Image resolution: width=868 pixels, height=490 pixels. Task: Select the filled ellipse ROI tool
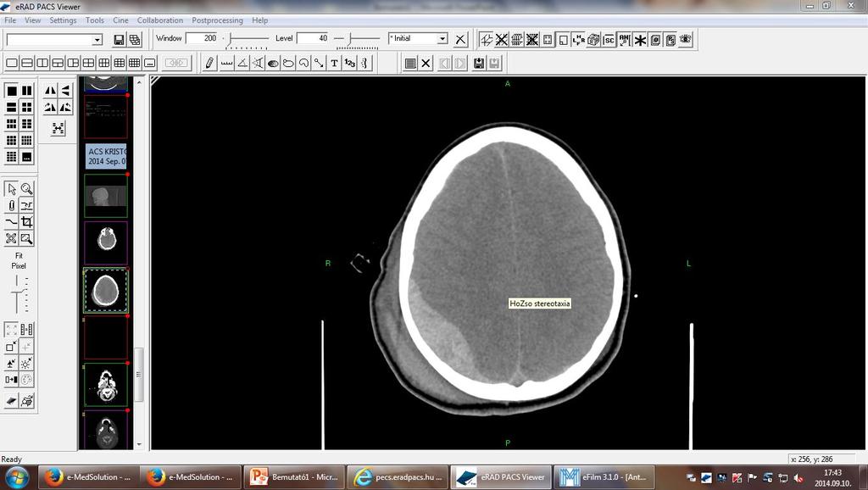[x=273, y=63]
